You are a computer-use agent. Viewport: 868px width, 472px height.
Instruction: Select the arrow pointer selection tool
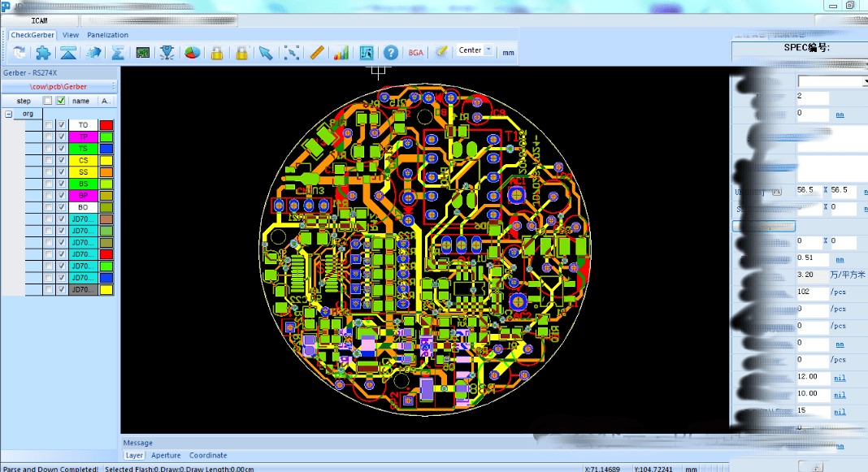266,53
